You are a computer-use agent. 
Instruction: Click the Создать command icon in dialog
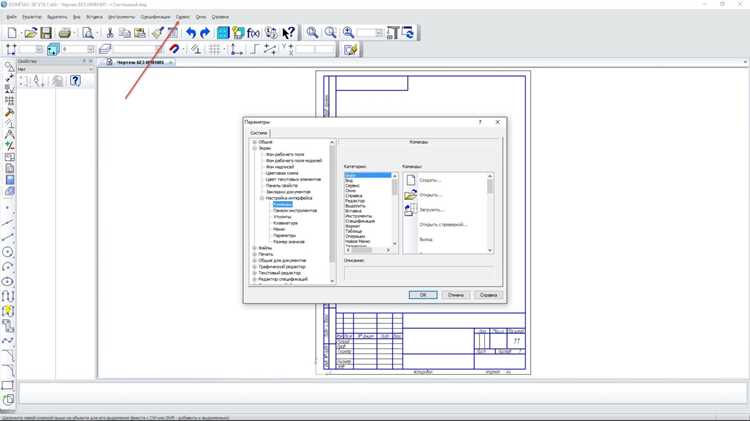pyautogui.click(x=410, y=180)
